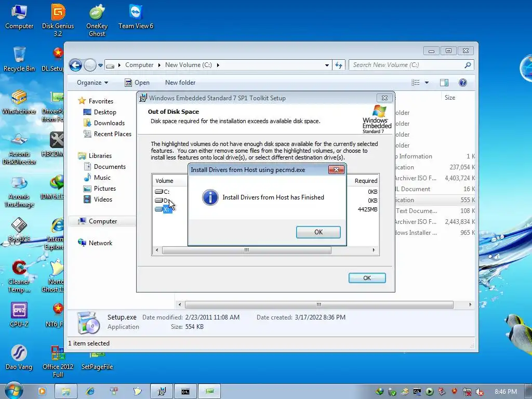Open the Windows Explorer taskbar button

[66, 391]
